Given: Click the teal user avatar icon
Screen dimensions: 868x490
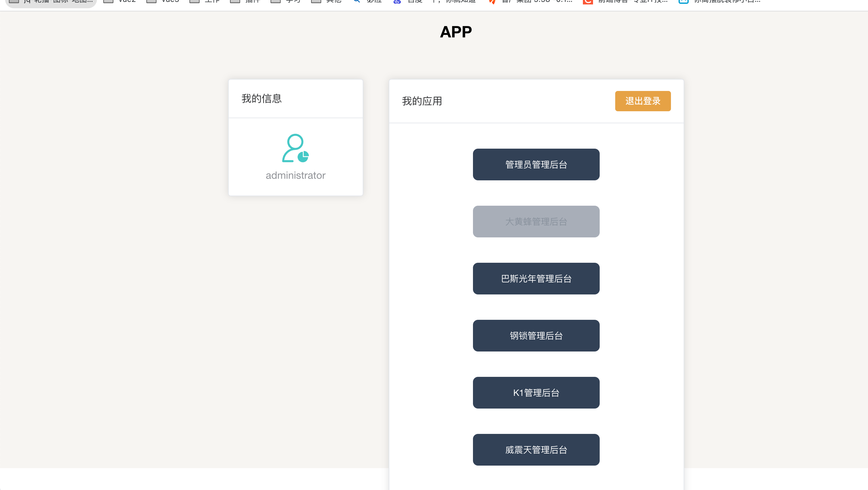Looking at the screenshot, I should (296, 148).
